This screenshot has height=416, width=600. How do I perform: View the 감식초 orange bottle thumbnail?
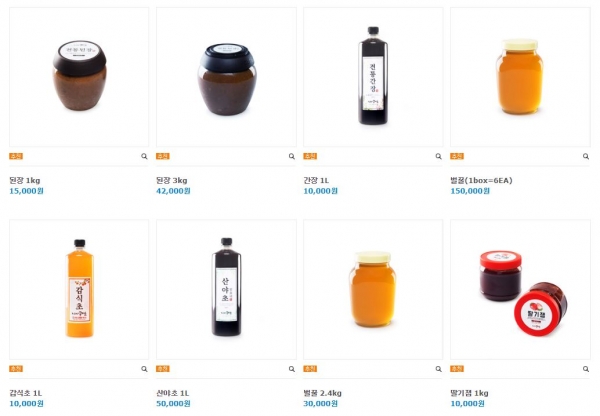coord(79,289)
